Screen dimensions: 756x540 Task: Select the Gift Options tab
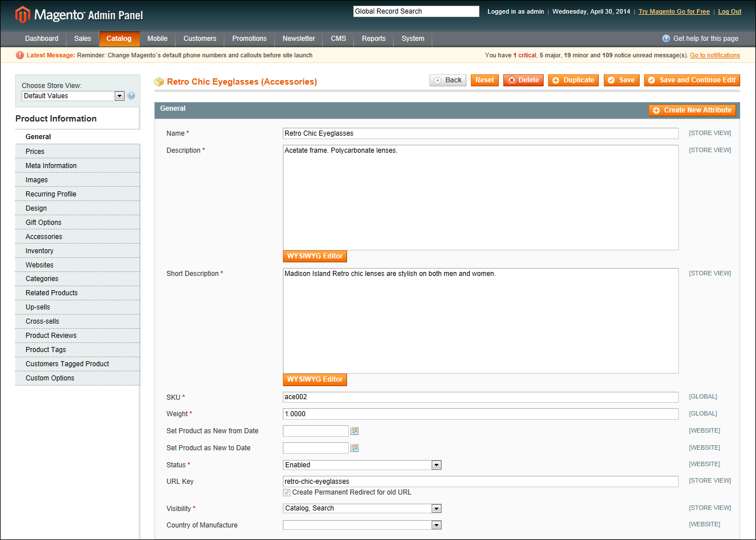click(78, 223)
